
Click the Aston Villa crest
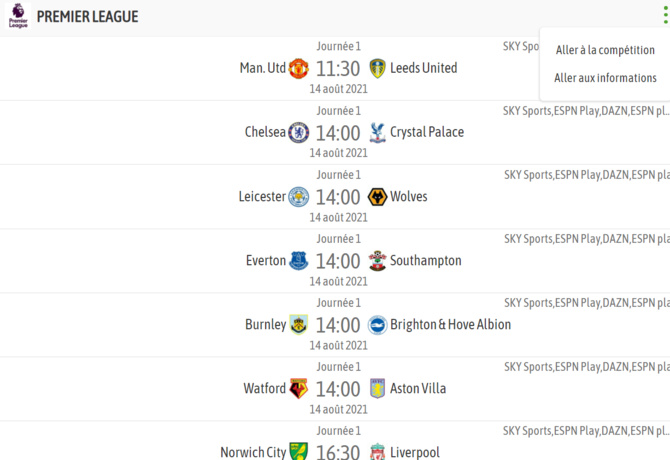point(377,389)
